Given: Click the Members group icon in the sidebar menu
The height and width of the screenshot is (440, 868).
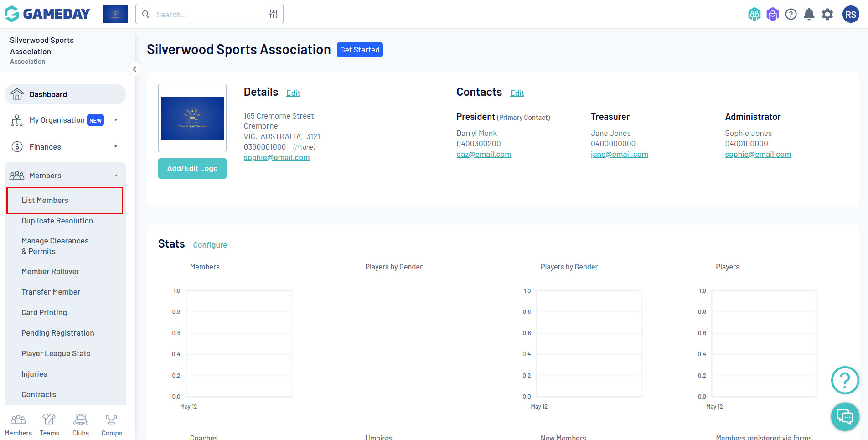Looking at the screenshot, I should coord(17,176).
